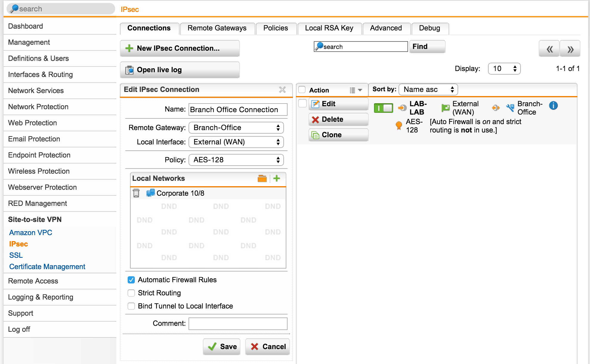The height and width of the screenshot is (364, 590).
Task: Open Email Protection menu item
Action: (x=60, y=139)
